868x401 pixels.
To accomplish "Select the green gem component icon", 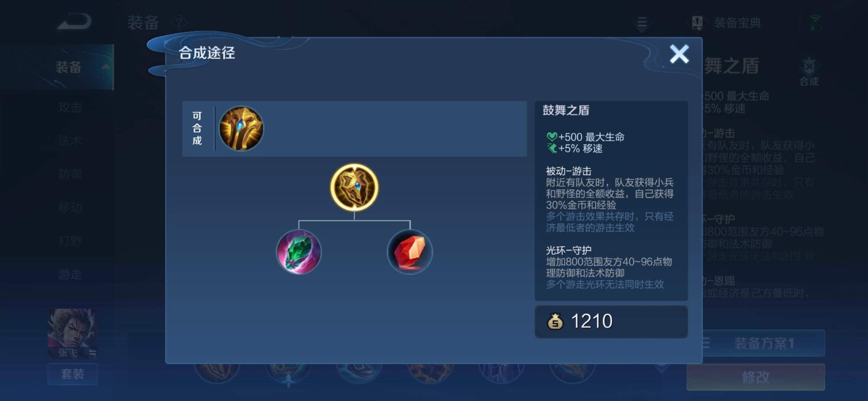I will pos(299,252).
